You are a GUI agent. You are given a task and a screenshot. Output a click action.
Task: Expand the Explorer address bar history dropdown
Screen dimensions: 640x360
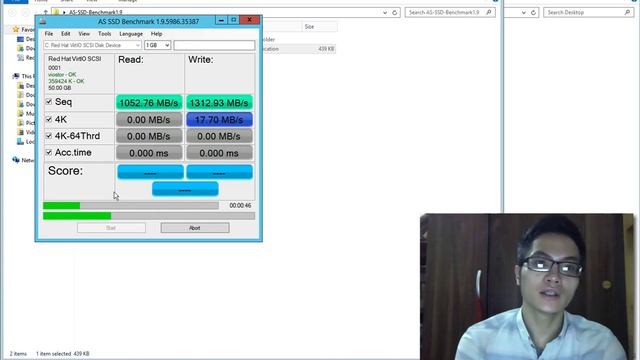coord(385,13)
